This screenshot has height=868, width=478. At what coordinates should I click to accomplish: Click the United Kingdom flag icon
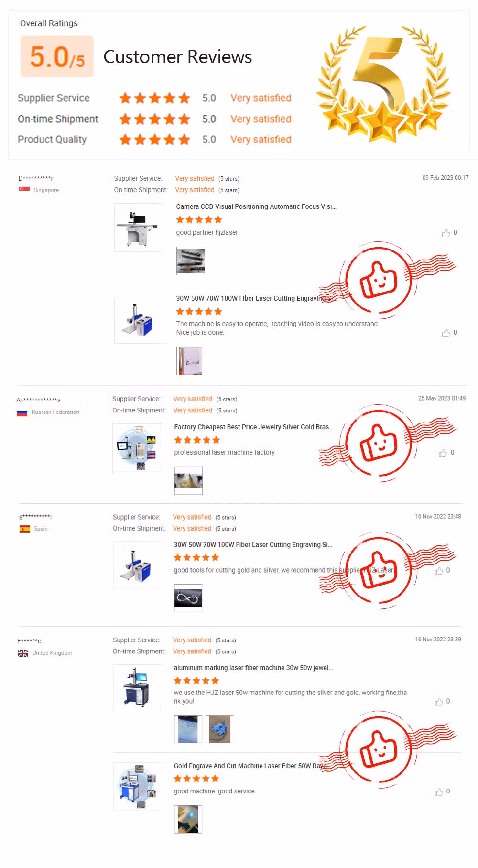(23, 653)
